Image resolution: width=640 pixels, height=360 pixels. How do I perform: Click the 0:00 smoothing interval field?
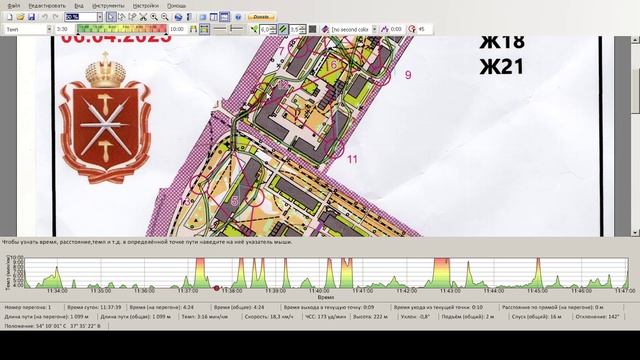coord(397,29)
